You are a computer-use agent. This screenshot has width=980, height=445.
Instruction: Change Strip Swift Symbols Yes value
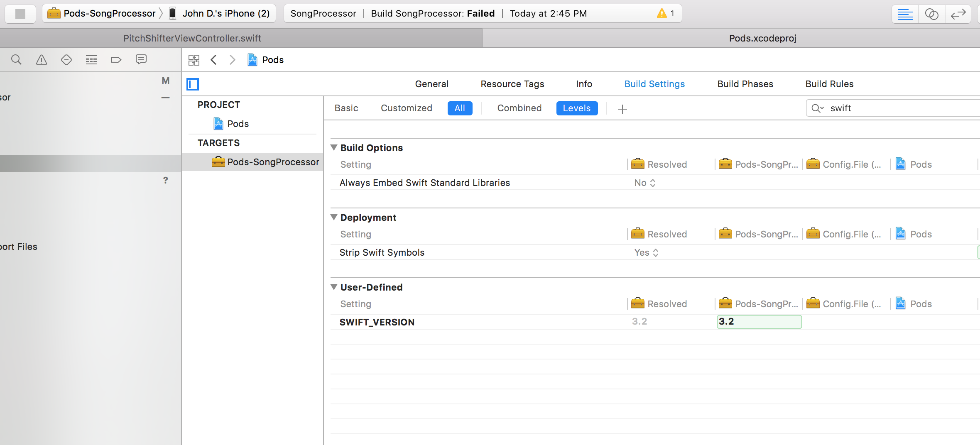pos(646,252)
